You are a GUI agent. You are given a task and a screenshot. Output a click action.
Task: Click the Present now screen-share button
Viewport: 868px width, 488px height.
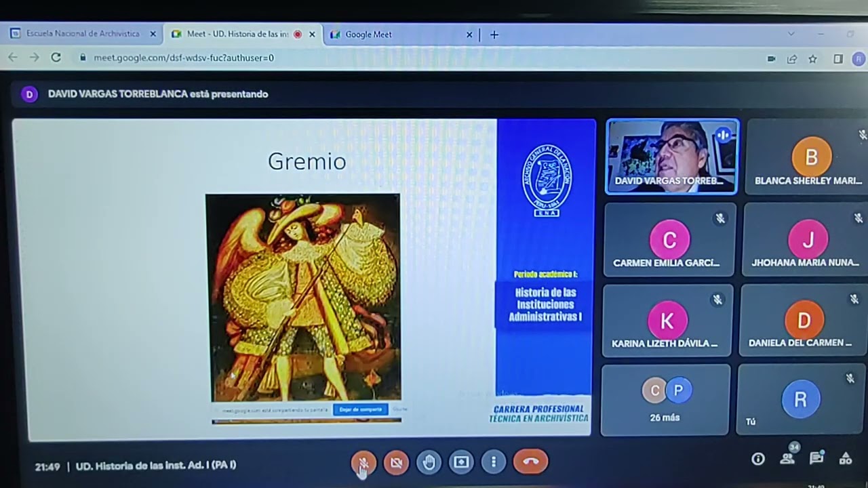(x=461, y=462)
